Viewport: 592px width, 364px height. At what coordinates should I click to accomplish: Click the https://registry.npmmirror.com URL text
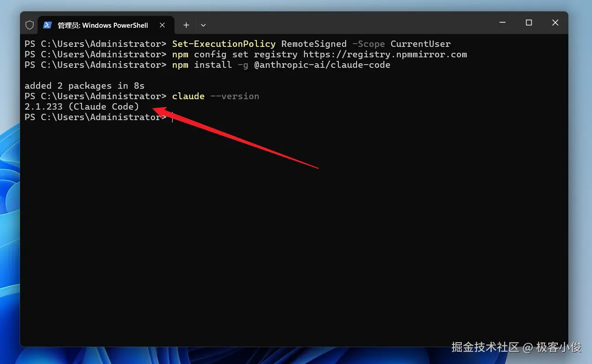[385, 55]
